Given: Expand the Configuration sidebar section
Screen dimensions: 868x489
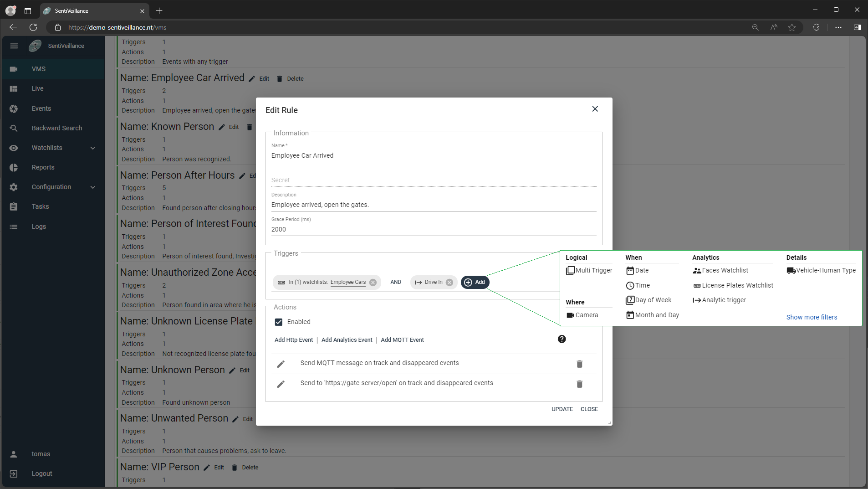Looking at the screenshot, I should click(x=53, y=187).
